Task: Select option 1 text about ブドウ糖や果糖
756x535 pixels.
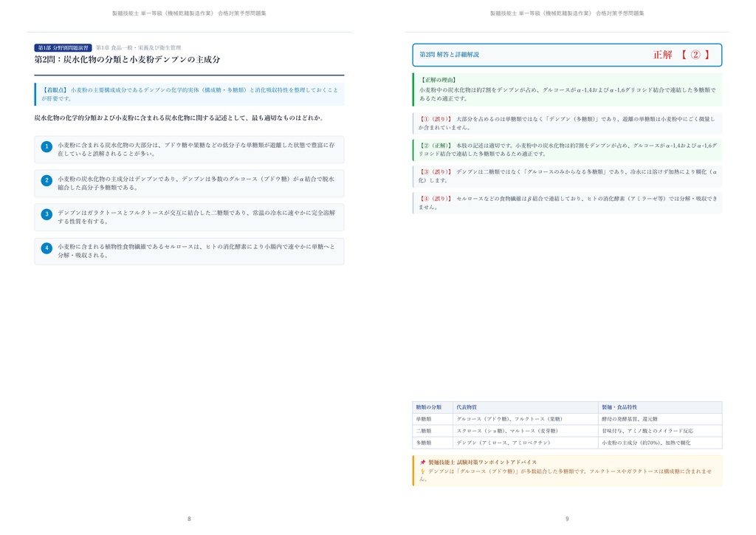Action: pos(196,149)
